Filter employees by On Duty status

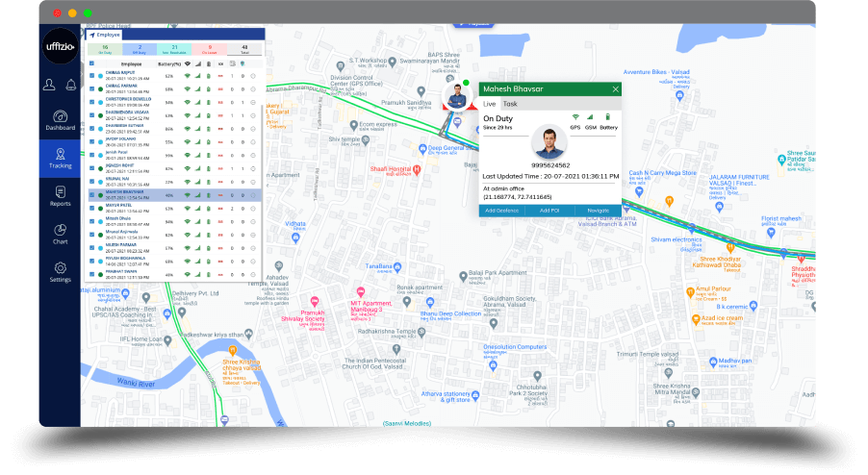[x=104, y=48]
